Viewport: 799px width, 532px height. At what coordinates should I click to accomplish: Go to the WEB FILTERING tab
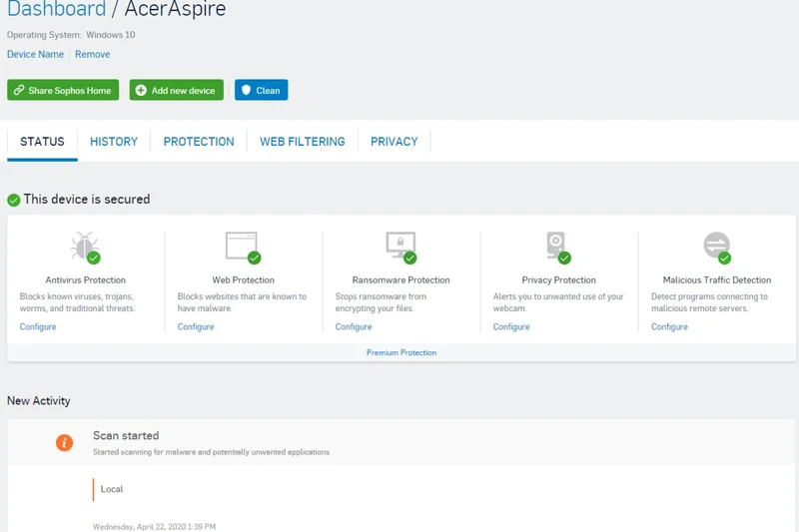click(x=303, y=142)
